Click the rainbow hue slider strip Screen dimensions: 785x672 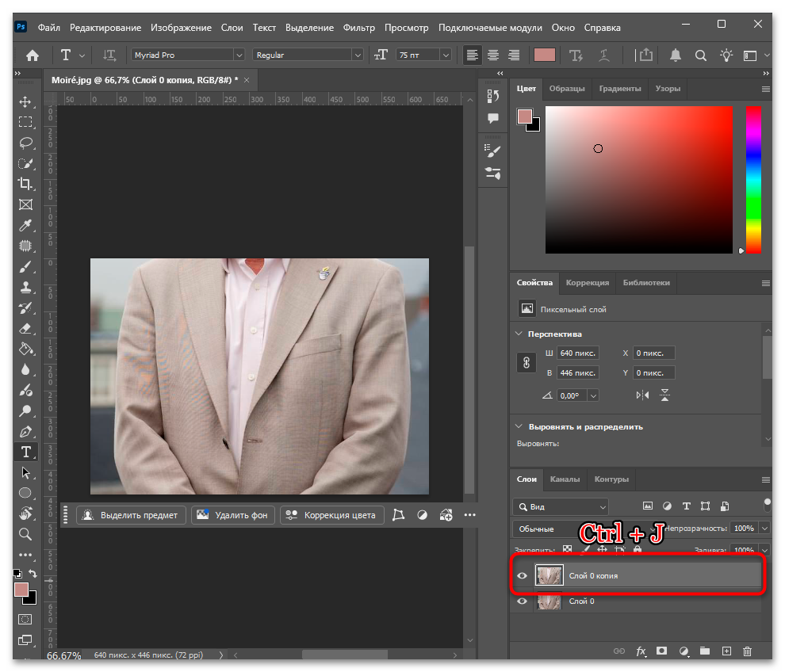pos(753,180)
